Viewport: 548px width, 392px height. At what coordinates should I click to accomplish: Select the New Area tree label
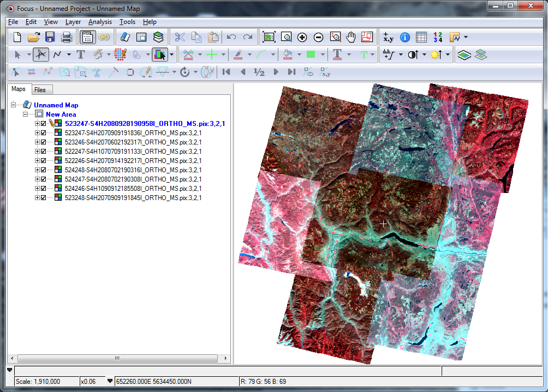61,114
